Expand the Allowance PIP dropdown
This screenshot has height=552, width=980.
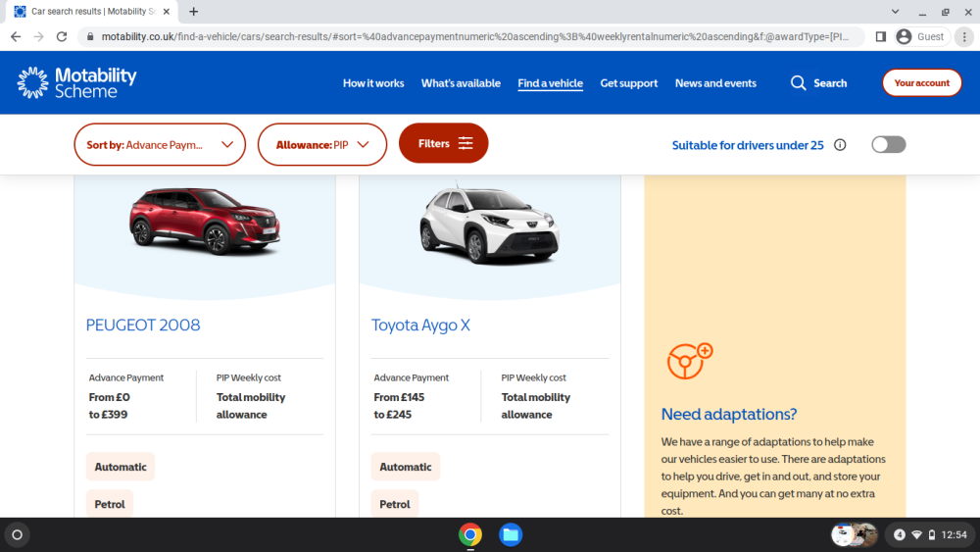click(x=322, y=145)
